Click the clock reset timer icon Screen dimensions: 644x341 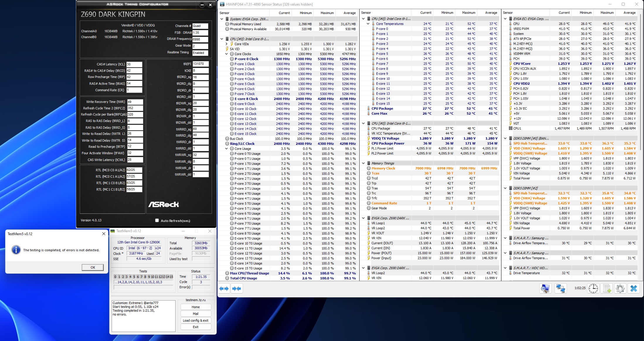tap(593, 289)
